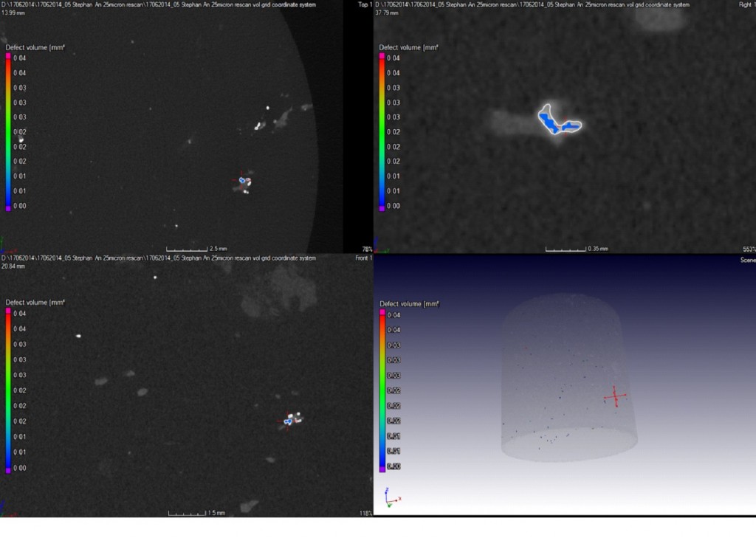Click the defect volume color bar in Top view
Image resolution: width=756 pixels, height=538 pixels.
pyautogui.click(x=8, y=132)
